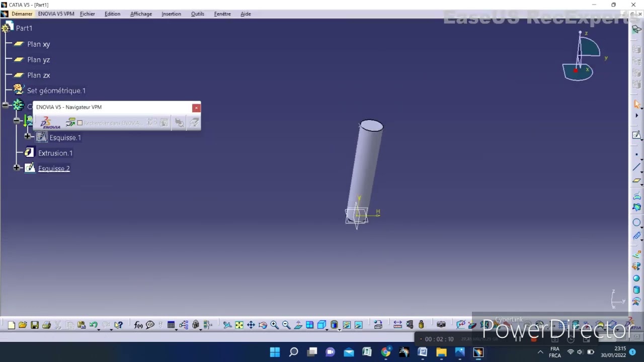Paste using the clipboard icon

81,325
